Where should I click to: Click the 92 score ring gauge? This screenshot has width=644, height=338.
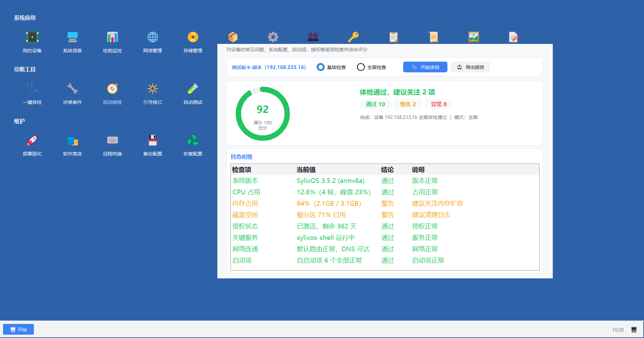click(263, 114)
